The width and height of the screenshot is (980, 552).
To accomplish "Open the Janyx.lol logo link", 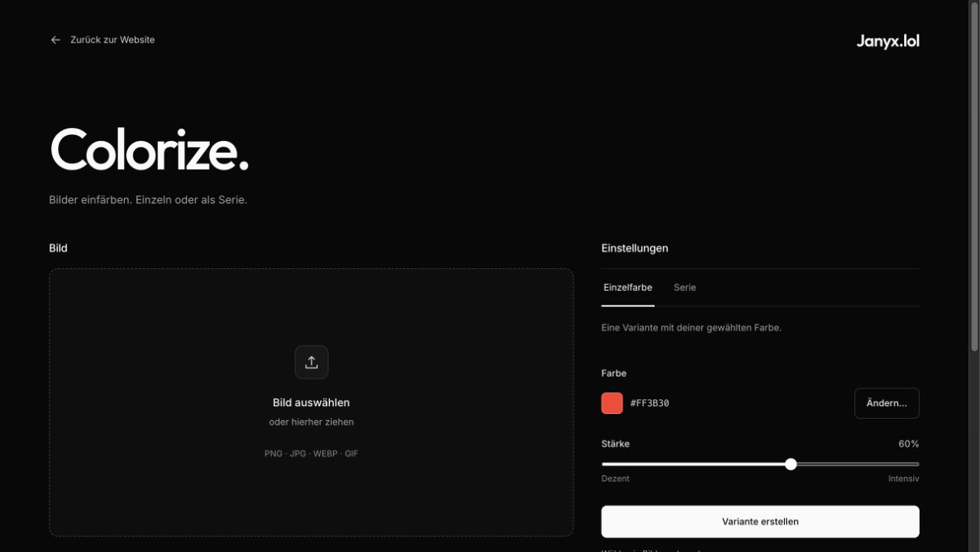I will pos(888,41).
